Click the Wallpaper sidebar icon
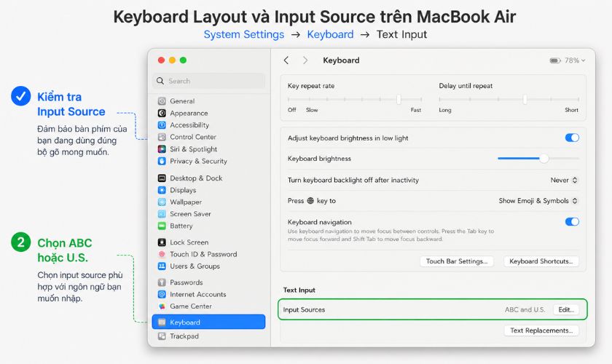 (162, 202)
